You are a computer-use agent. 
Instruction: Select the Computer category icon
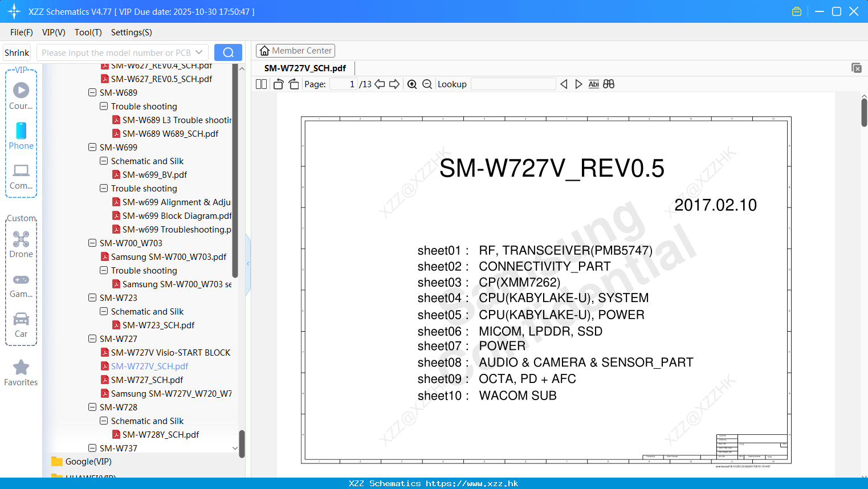[x=21, y=176]
